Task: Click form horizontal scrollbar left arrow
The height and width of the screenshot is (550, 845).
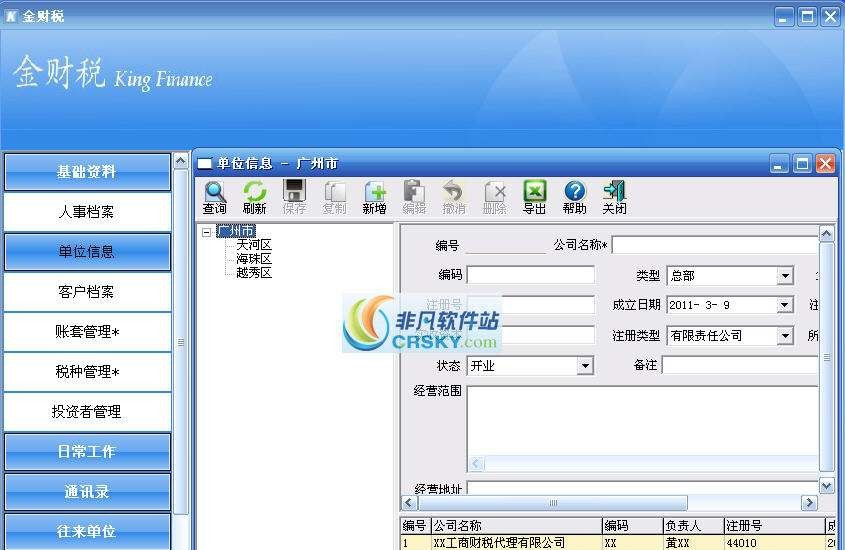Action: coord(409,503)
